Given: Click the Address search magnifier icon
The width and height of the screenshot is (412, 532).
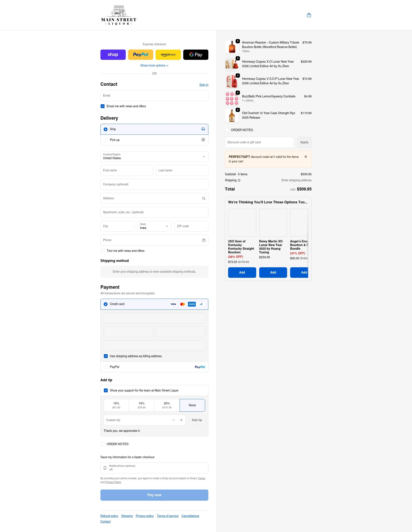Looking at the screenshot, I should pyautogui.click(x=204, y=198).
